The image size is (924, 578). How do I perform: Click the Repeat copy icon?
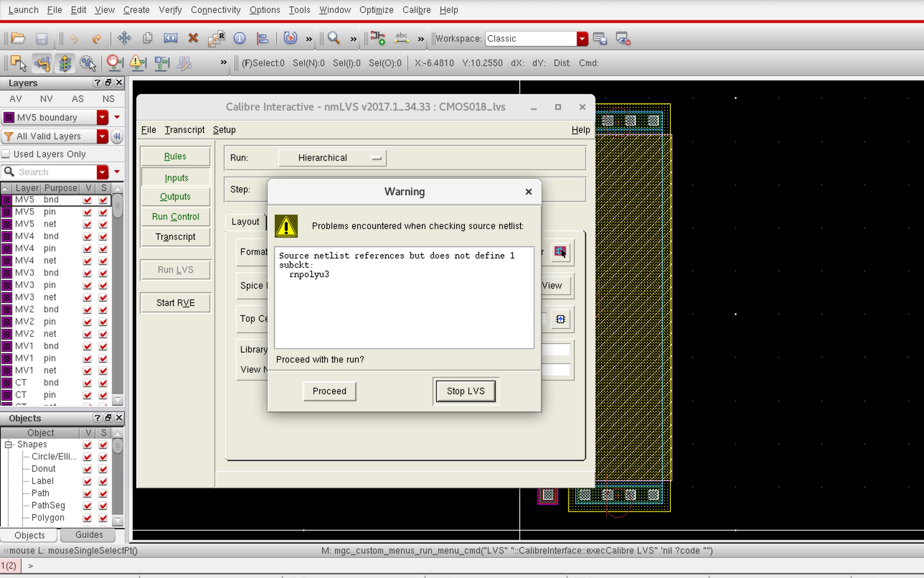coord(217,38)
